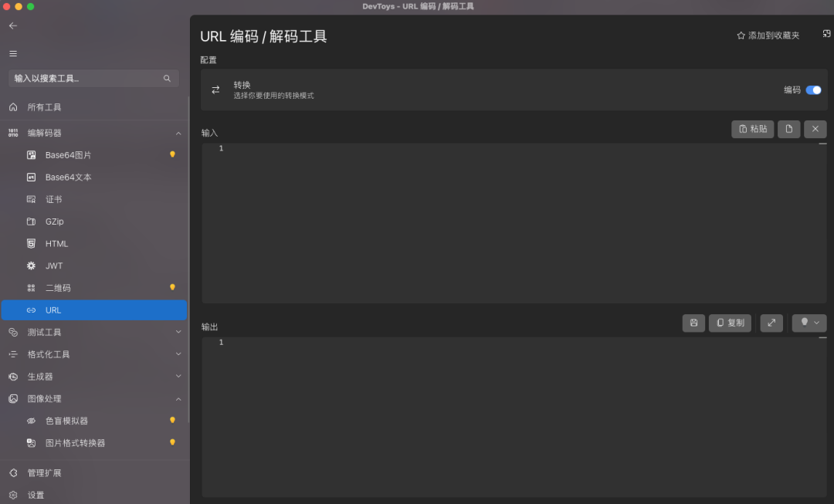Click the 二维码 QR icon
This screenshot has height=504, width=834.
pos(32,288)
